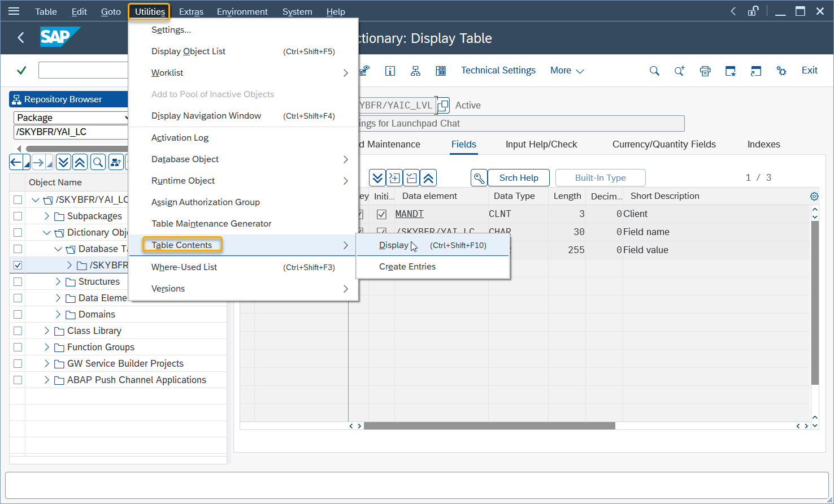Click the hierarchy display icon in toolbar

(x=415, y=71)
